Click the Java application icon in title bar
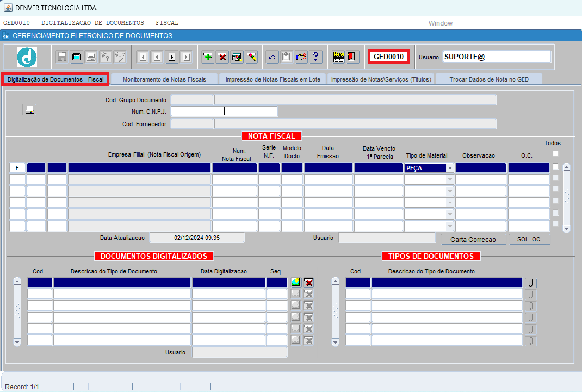Image resolution: width=582 pixels, height=392 pixels. tap(8, 8)
